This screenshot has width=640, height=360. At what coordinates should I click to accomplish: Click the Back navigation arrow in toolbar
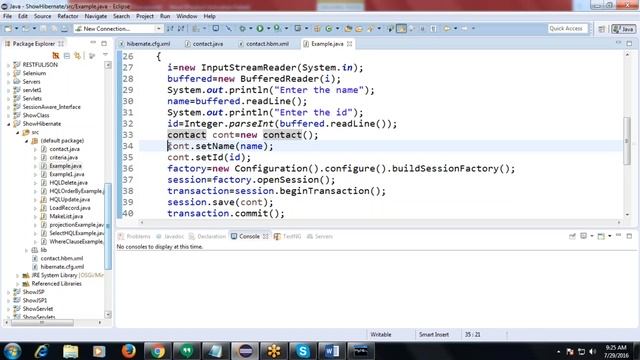447,29
